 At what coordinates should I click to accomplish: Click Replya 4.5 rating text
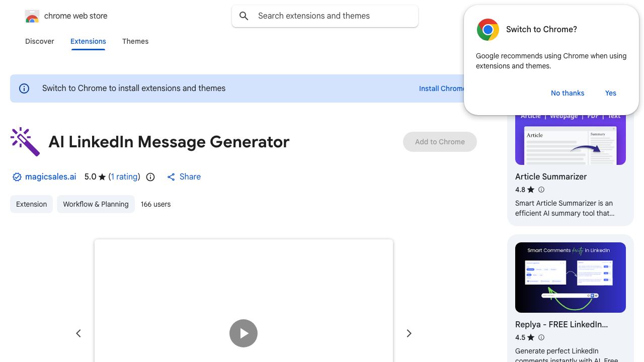[520, 337]
